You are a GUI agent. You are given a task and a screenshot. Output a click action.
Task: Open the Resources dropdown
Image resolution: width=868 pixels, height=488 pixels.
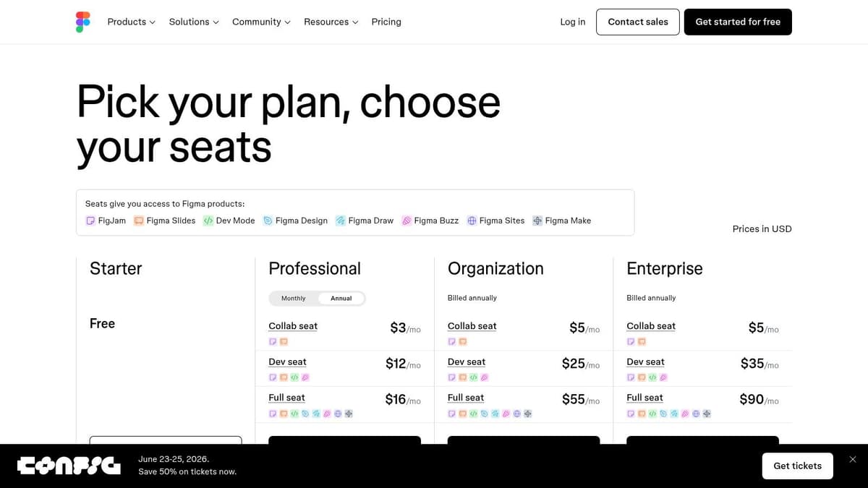pyautogui.click(x=330, y=22)
